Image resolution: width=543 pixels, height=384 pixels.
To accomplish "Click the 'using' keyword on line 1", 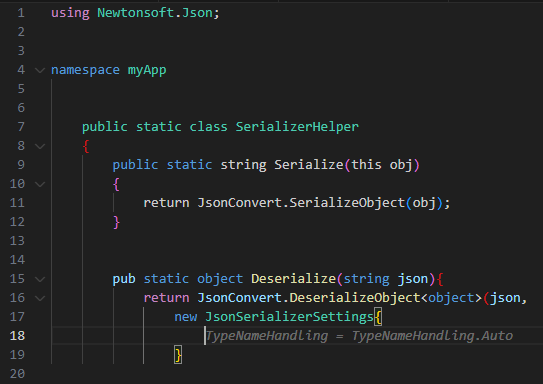I will 70,13.
